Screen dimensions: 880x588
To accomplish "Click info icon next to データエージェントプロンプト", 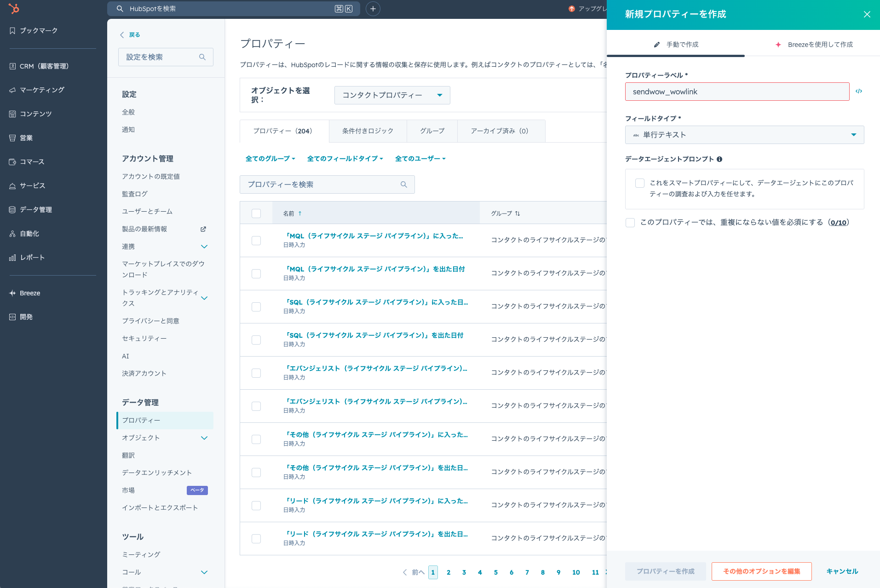I will (719, 159).
